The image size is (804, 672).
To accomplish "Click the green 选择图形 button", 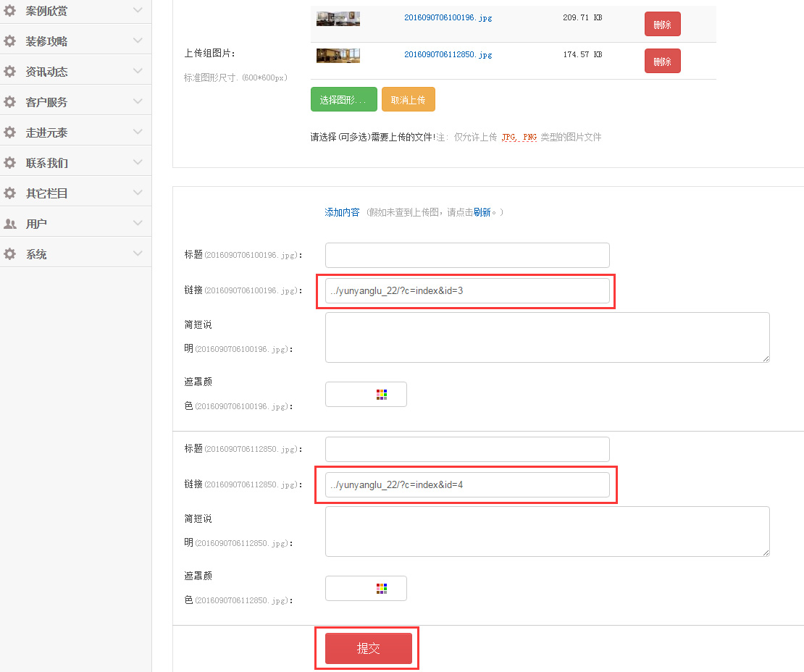I will [x=343, y=100].
